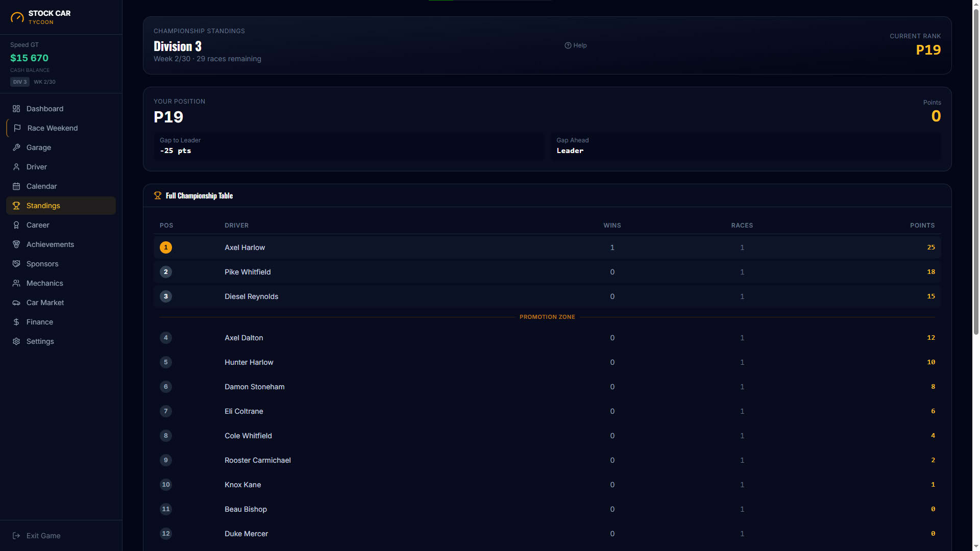Click the Achievements medal icon

pyautogui.click(x=16, y=244)
